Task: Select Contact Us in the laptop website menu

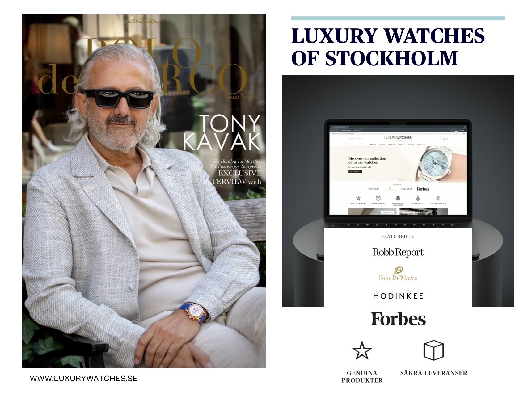Action: point(421,144)
